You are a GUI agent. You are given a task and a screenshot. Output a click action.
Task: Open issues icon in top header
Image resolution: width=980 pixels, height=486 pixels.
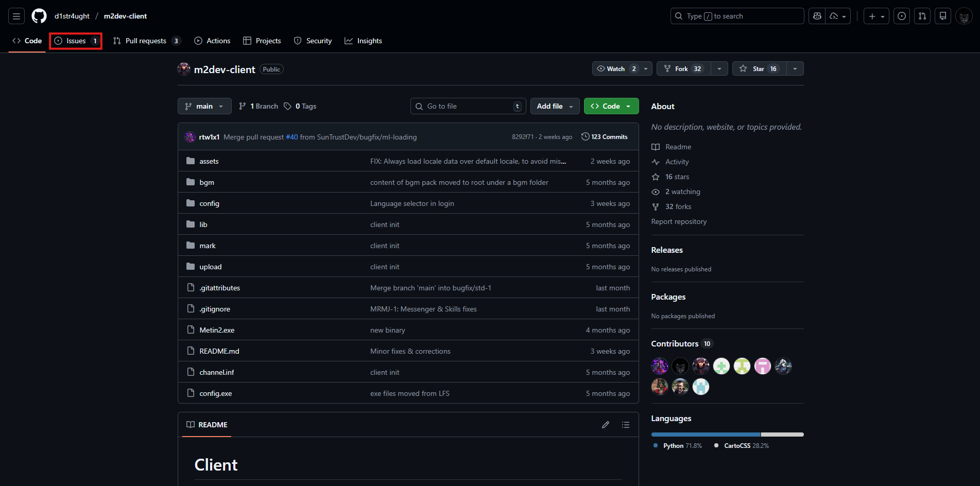pyautogui.click(x=902, y=16)
